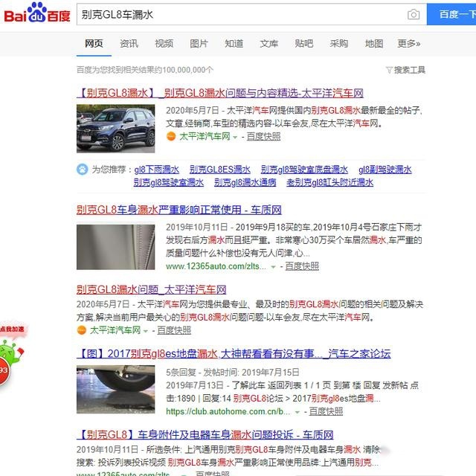The image size is (476, 476).
Task: Open 百度快照 of first result
Action: point(263,137)
